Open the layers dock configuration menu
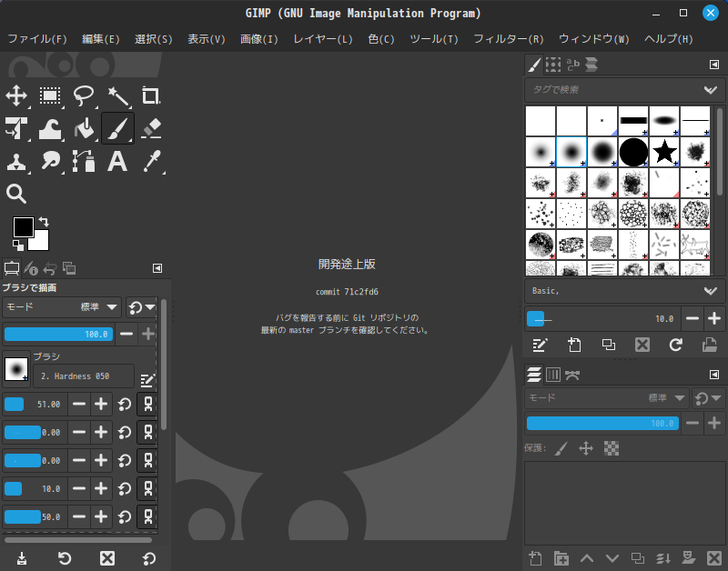 (x=714, y=375)
